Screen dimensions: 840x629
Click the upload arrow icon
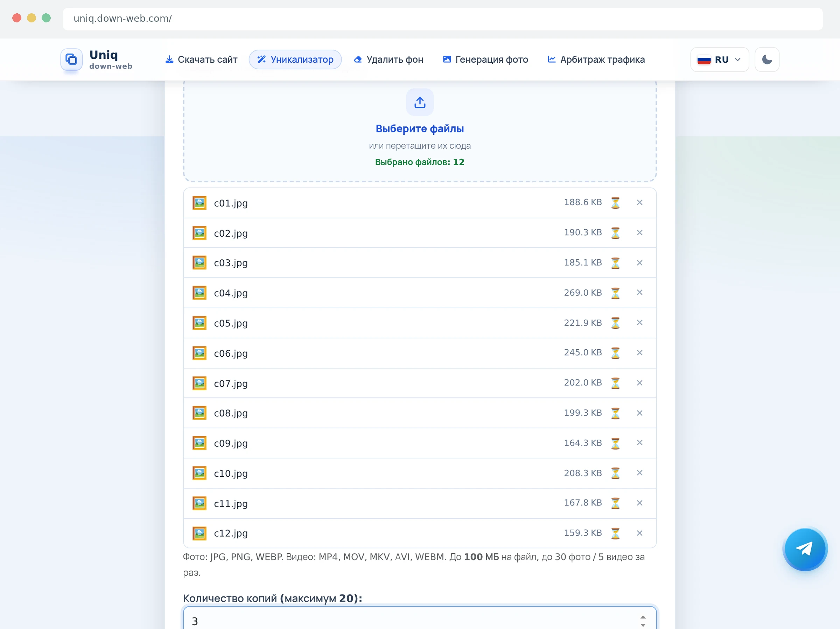tap(420, 102)
